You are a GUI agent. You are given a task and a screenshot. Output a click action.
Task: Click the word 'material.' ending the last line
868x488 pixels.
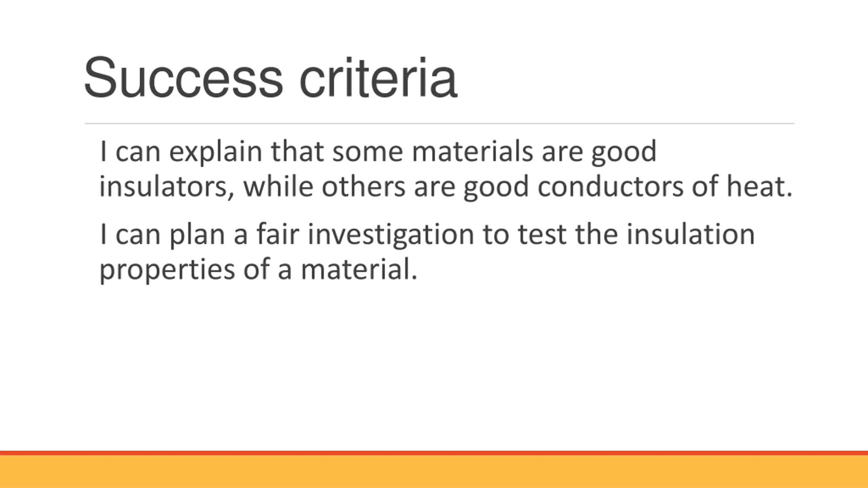point(359,269)
